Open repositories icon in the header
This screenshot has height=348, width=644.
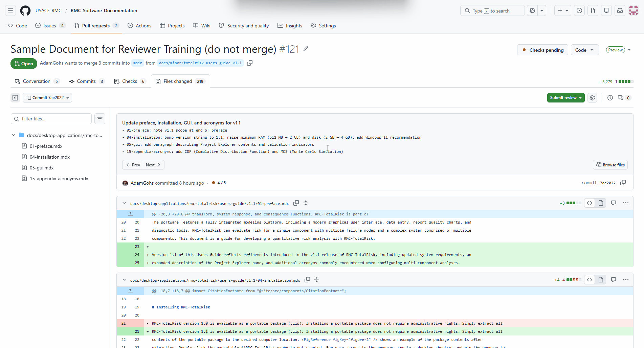coord(606,10)
